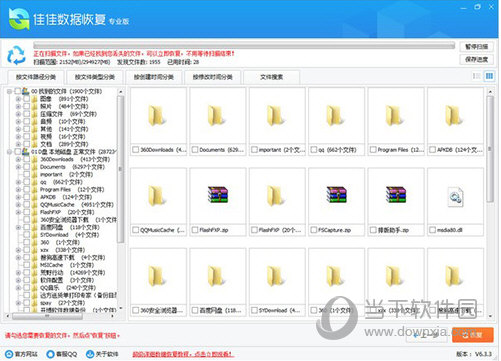Click the 保存进度 button

pos(477,60)
